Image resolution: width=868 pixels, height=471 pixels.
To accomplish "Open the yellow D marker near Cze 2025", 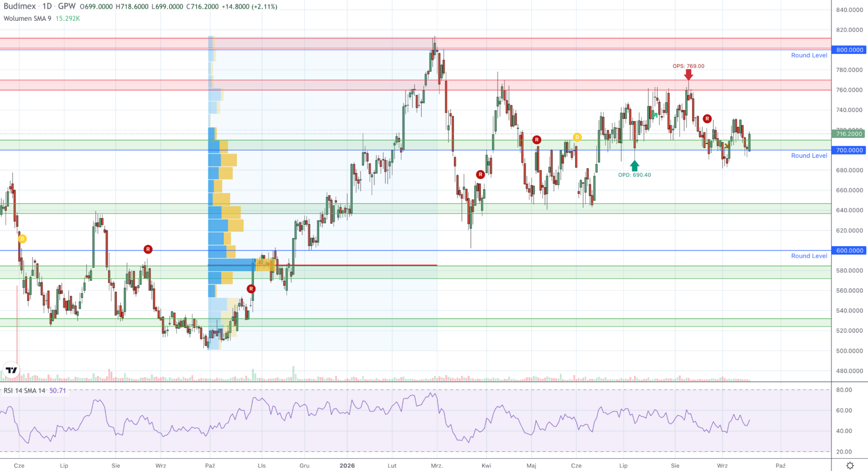I will click(x=22, y=238).
